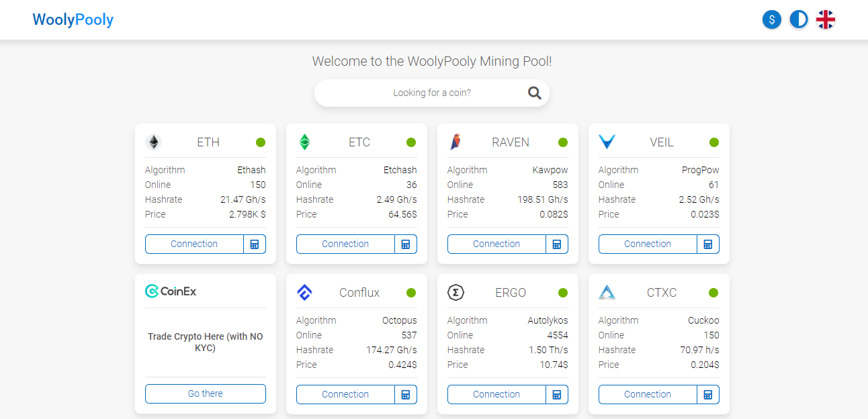Click the Conflux algorithm Octopus
868x419 pixels.
click(x=400, y=320)
